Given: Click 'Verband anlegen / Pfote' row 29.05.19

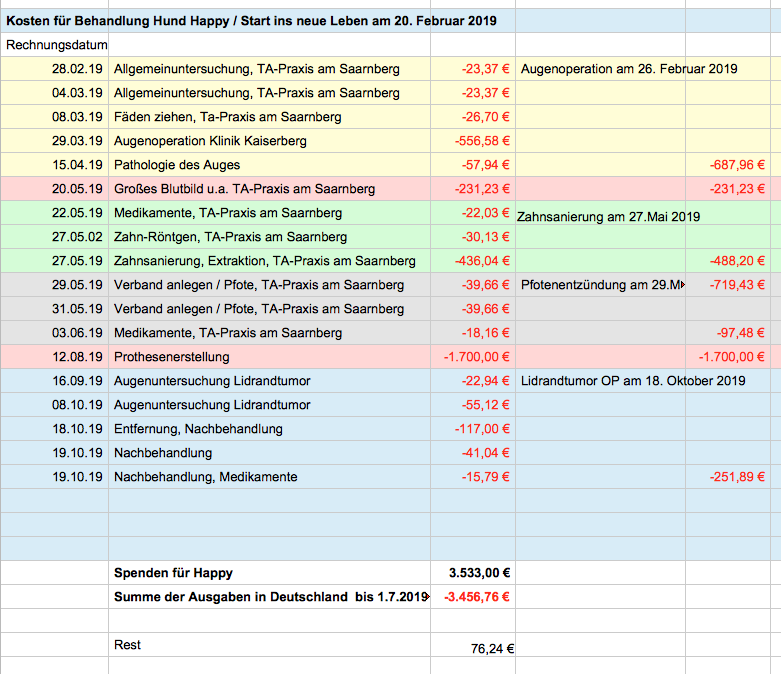Looking at the screenshot, I should click(x=269, y=284).
